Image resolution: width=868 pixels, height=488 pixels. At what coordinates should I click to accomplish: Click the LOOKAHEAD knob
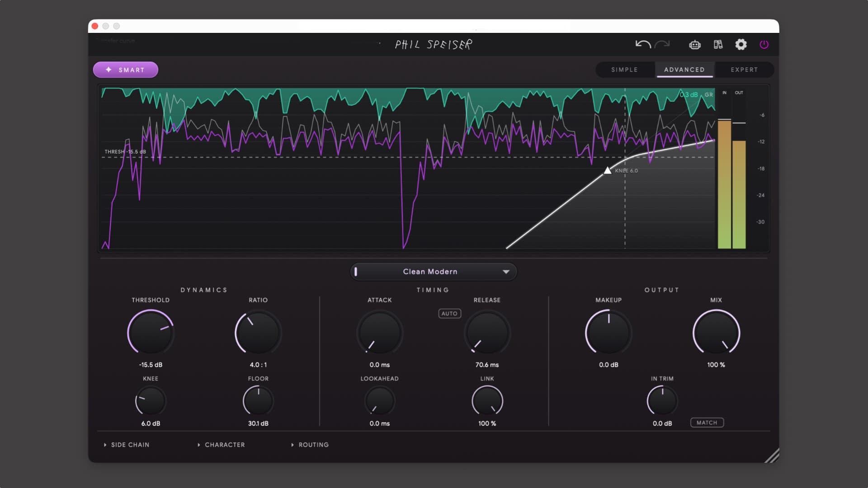pyautogui.click(x=380, y=401)
